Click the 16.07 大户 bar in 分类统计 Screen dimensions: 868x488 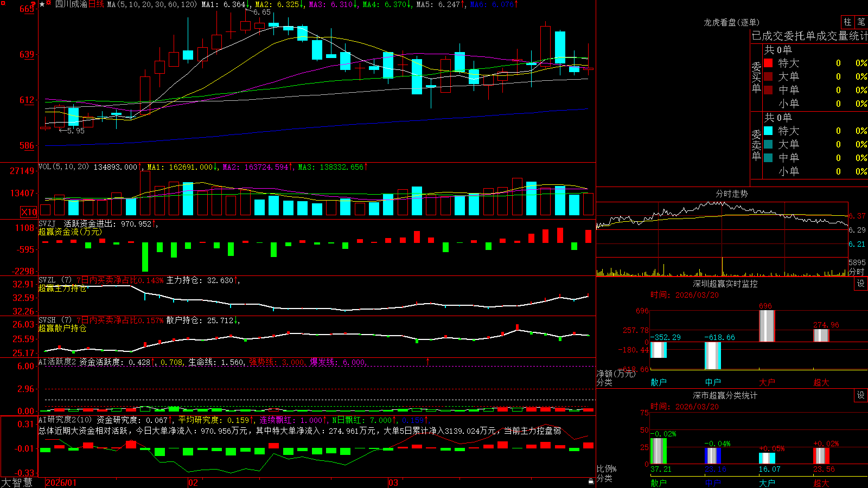[x=767, y=458]
